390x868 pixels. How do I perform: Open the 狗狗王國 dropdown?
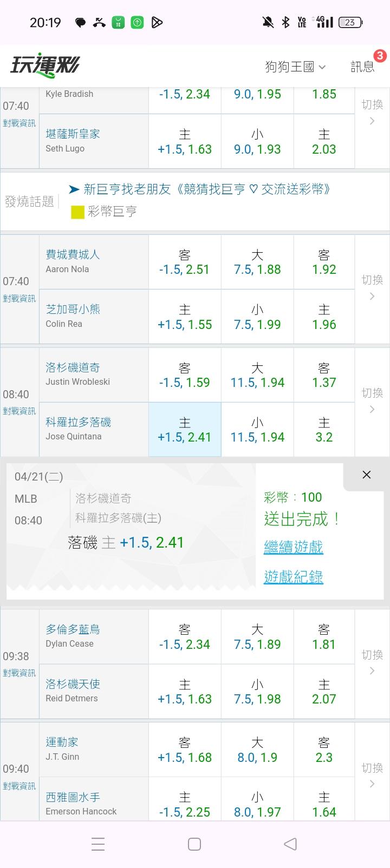click(295, 67)
